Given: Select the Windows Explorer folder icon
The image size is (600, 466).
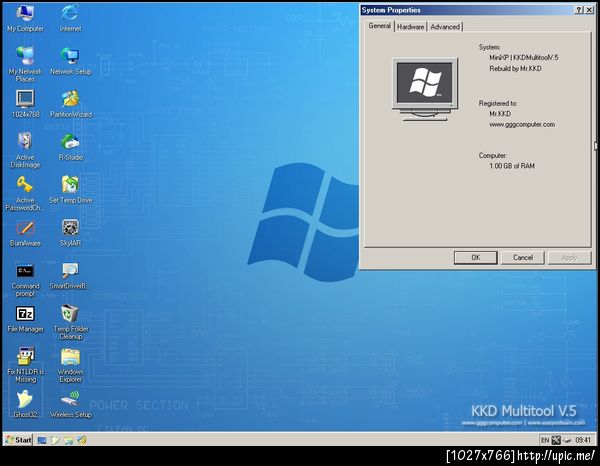Looking at the screenshot, I should tap(70, 364).
